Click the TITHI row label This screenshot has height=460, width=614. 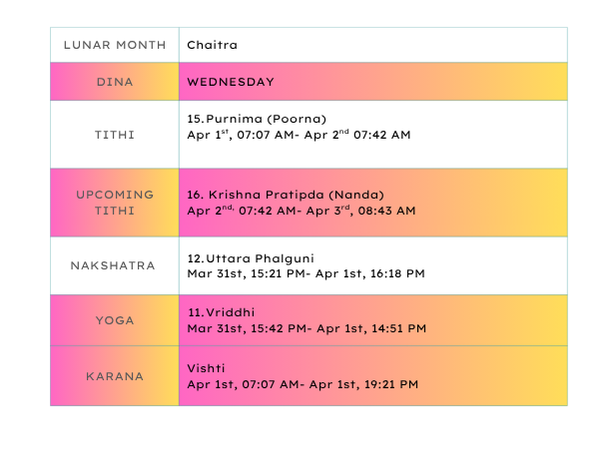tap(114, 134)
